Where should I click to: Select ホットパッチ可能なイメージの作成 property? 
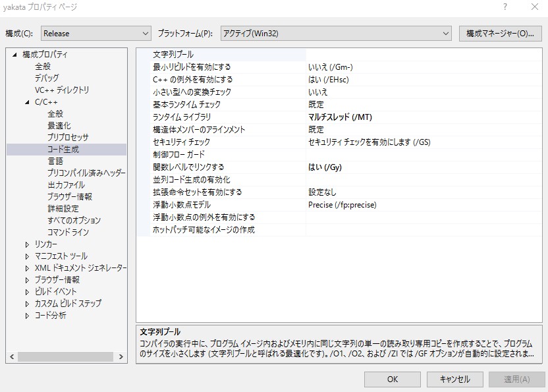[204, 230]
